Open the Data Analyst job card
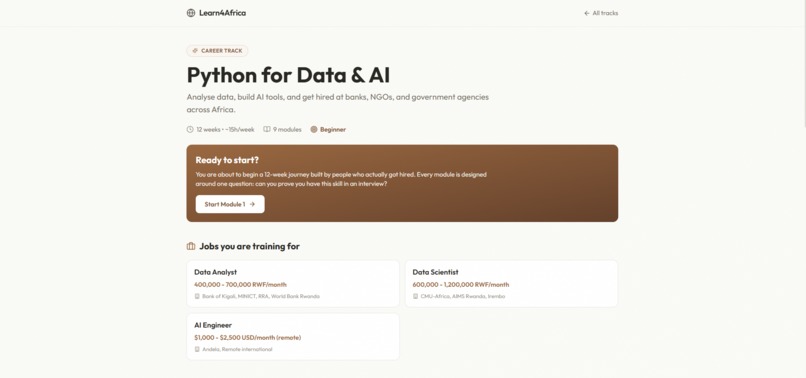This screenshot has height=378, width=806. tap(293, 283)
